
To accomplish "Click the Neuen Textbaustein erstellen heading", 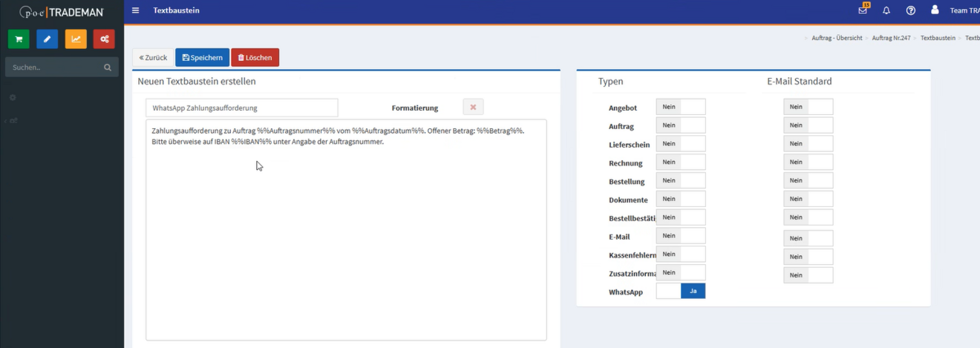I will (197, 81).
